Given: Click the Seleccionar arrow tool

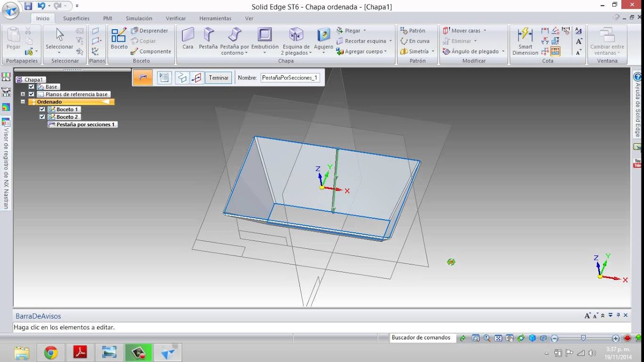Looking at the screenshot, I should click(59, 39).
